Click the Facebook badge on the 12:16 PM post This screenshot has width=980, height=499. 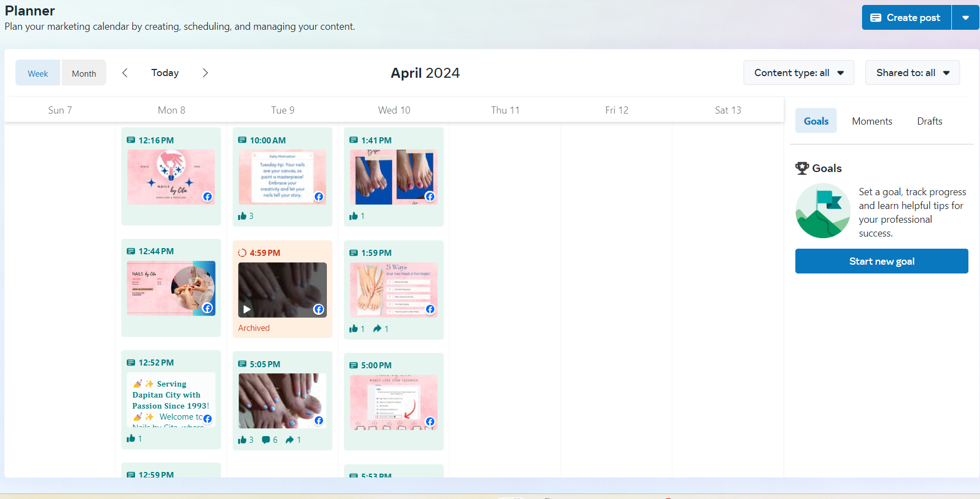[x=207, y=197]
